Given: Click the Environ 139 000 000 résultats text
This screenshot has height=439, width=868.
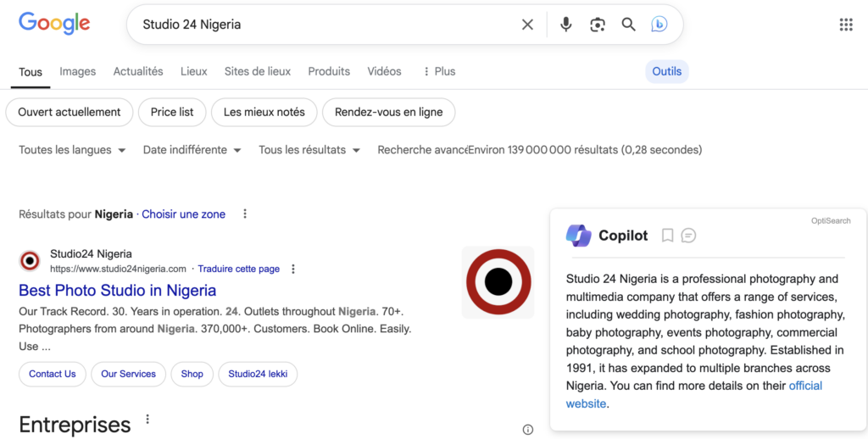Looking at the screenshot, I should tap(585, 150).
